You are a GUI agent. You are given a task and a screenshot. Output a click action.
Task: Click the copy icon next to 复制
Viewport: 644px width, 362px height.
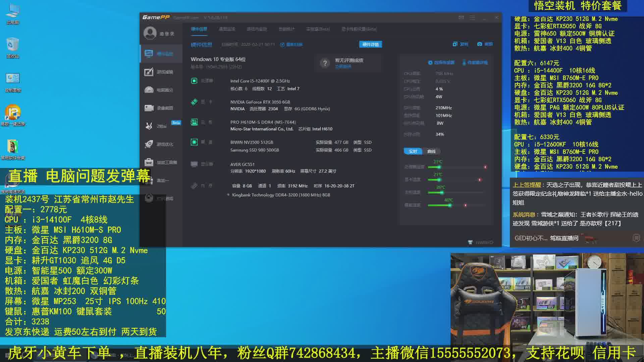tap(455, 44)
